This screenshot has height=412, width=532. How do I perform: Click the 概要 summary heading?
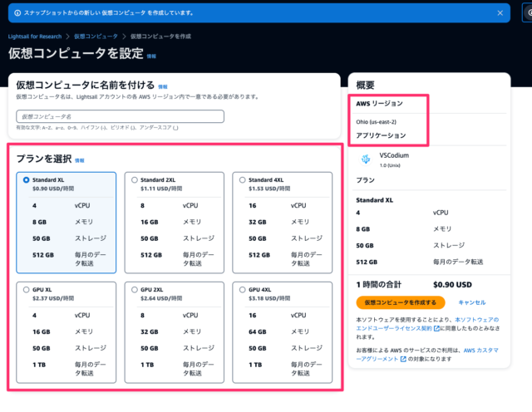[365, 85]
